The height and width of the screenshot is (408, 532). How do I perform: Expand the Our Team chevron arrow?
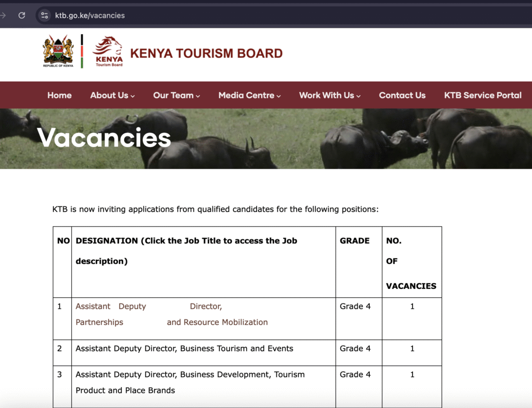(x=198, y=96)
